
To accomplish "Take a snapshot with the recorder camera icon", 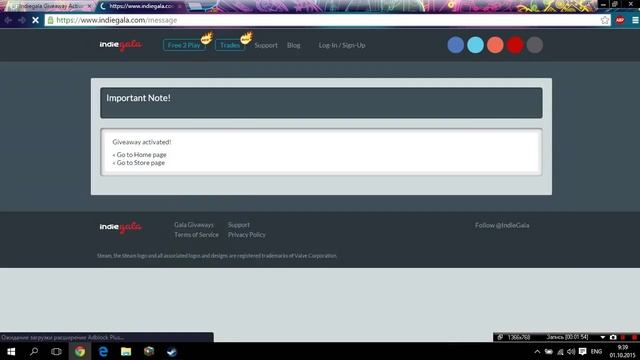I will [x=613, y=337].
